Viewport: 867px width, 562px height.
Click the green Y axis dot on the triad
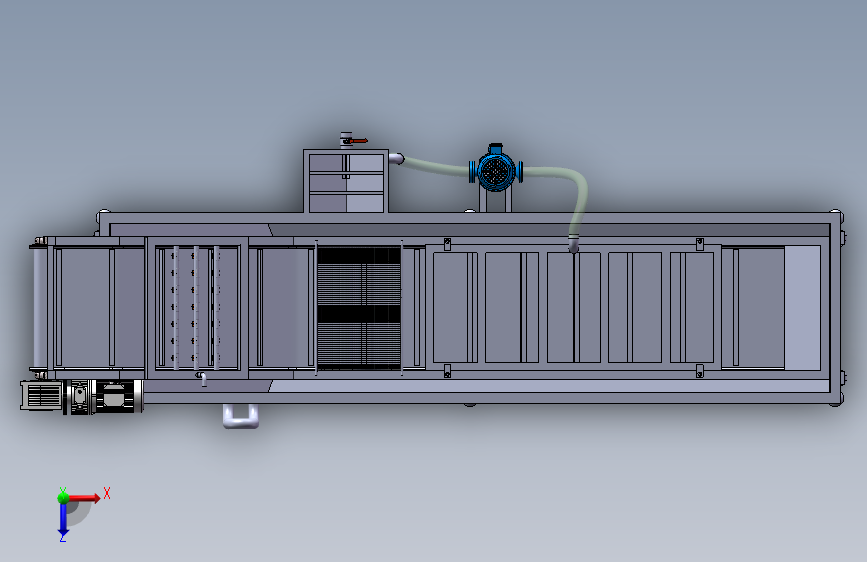click(63, 497)
